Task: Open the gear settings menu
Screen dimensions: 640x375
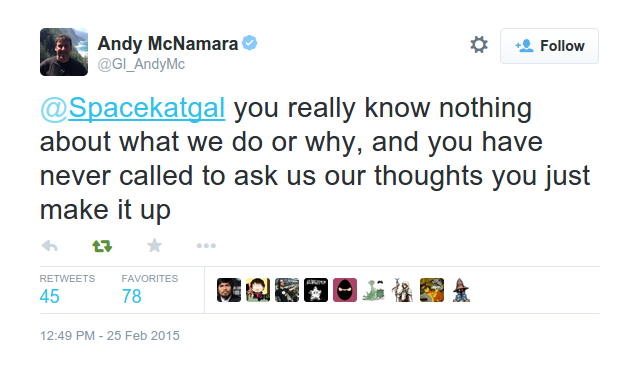Action: tap(479, 44)
